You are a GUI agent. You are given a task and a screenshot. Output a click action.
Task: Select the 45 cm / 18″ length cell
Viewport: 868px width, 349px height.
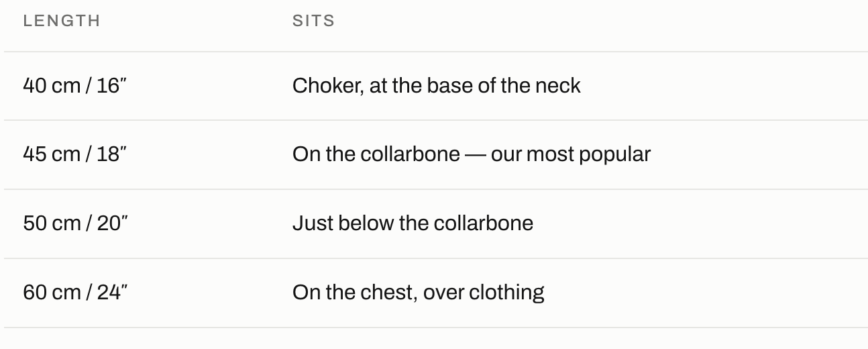[x=75, y=154]
